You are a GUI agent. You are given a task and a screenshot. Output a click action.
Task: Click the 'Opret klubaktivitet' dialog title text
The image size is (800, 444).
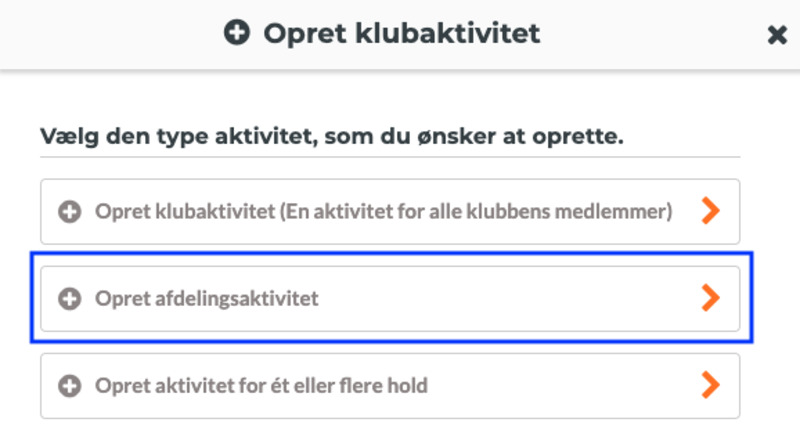click(x=401, y=34)
